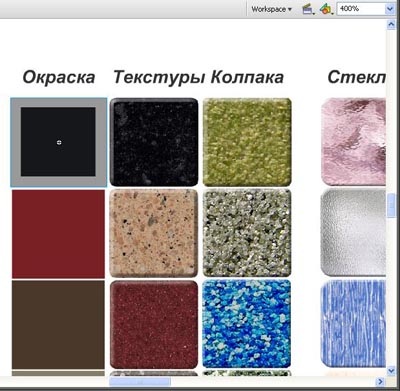Select the black paint swatch

click(x=59, y=142)
